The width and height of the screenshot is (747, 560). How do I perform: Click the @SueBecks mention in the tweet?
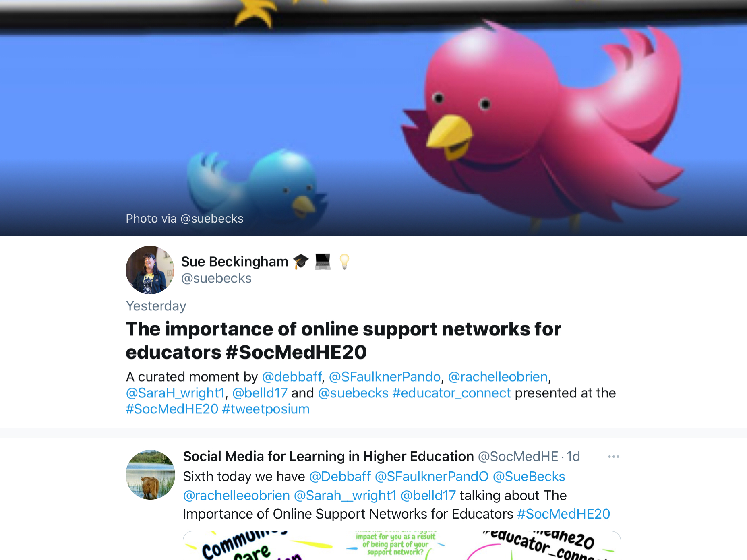(529, 477)
